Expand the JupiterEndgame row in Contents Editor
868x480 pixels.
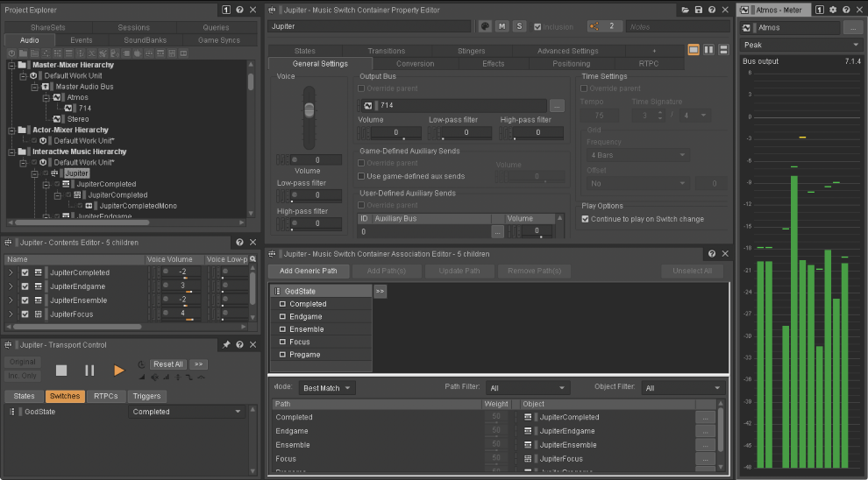coord(10,286)
